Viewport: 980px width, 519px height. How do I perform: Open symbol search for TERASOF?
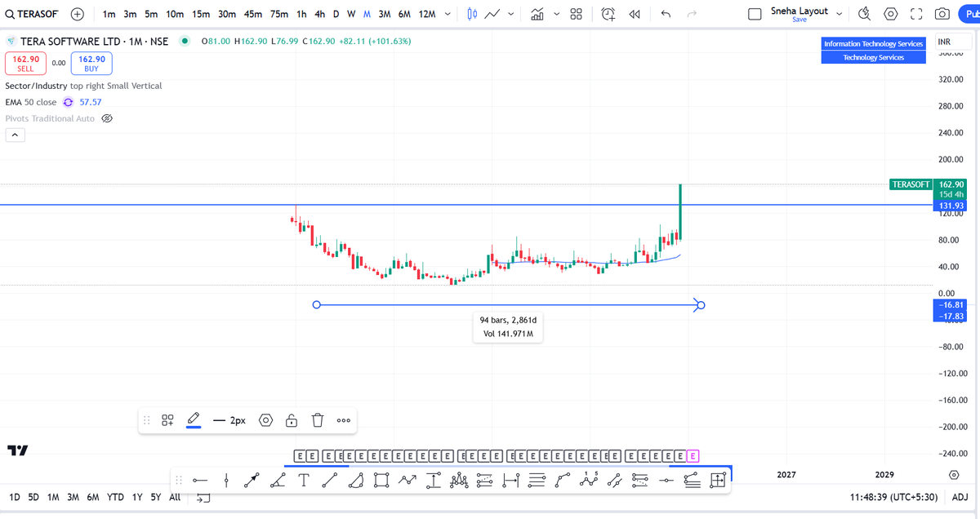click(x=33, y=15)
